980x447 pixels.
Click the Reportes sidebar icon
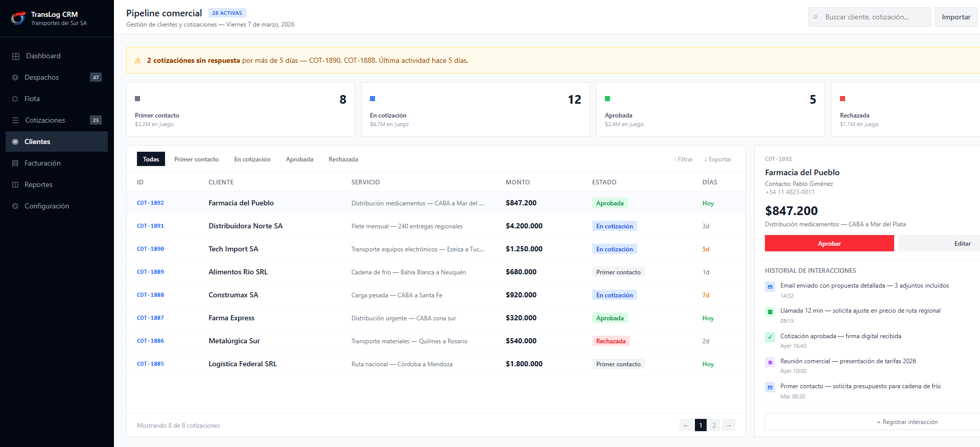[15, 185]
